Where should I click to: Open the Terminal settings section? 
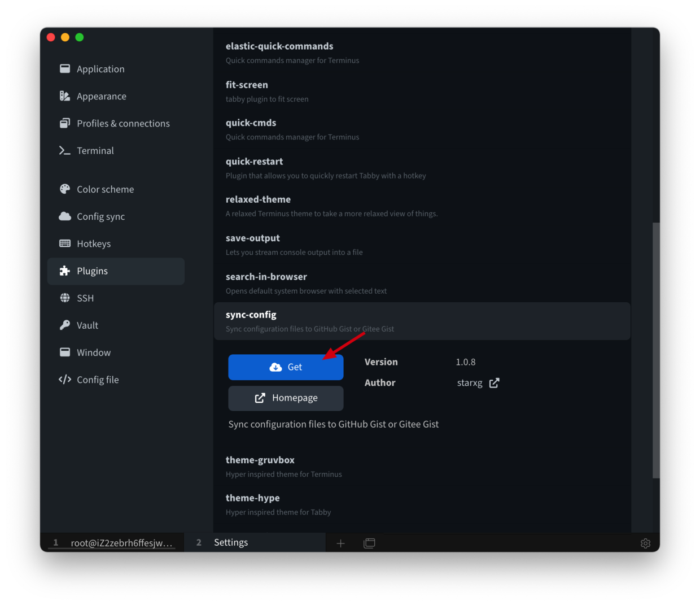(x=95, y=151)
